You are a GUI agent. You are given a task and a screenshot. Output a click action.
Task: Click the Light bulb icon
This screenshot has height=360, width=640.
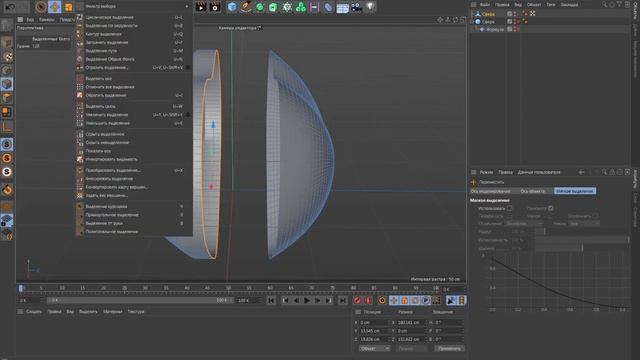point(370,7)
